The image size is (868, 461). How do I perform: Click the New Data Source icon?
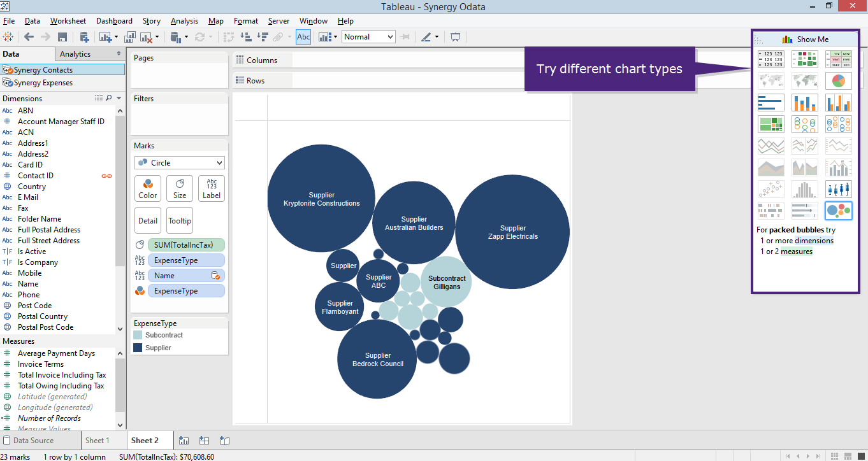[x=84, y=37]
